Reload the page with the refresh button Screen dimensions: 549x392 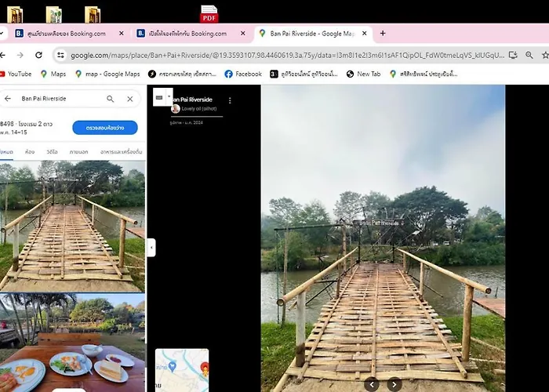38,55
